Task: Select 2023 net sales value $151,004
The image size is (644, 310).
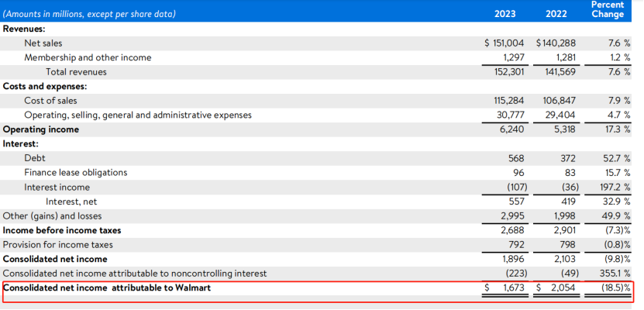Action: point(505,43)
